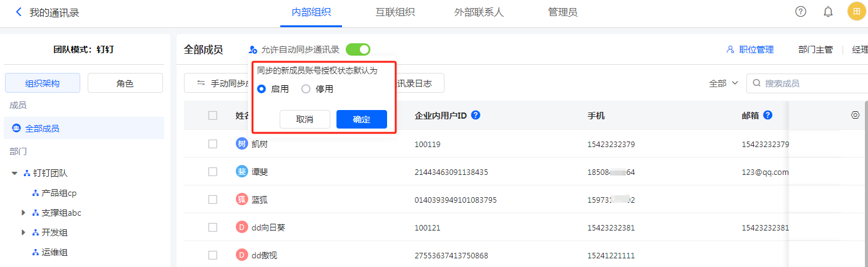Click the column settings gear icon
The image size is (868, 267).
pyautogui.click(x=855, y=115)
